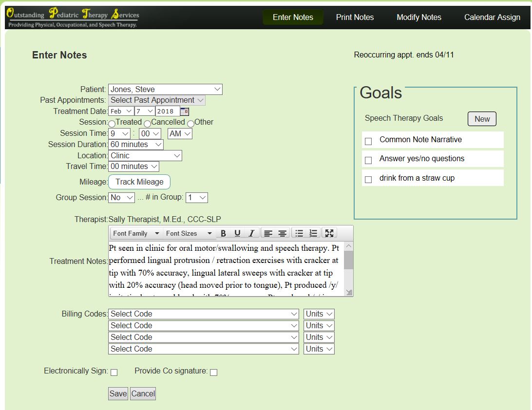Align treatment notes text left
Image resolution: width=532 pixels, height=410 pixels.
(x=268, y=233)
